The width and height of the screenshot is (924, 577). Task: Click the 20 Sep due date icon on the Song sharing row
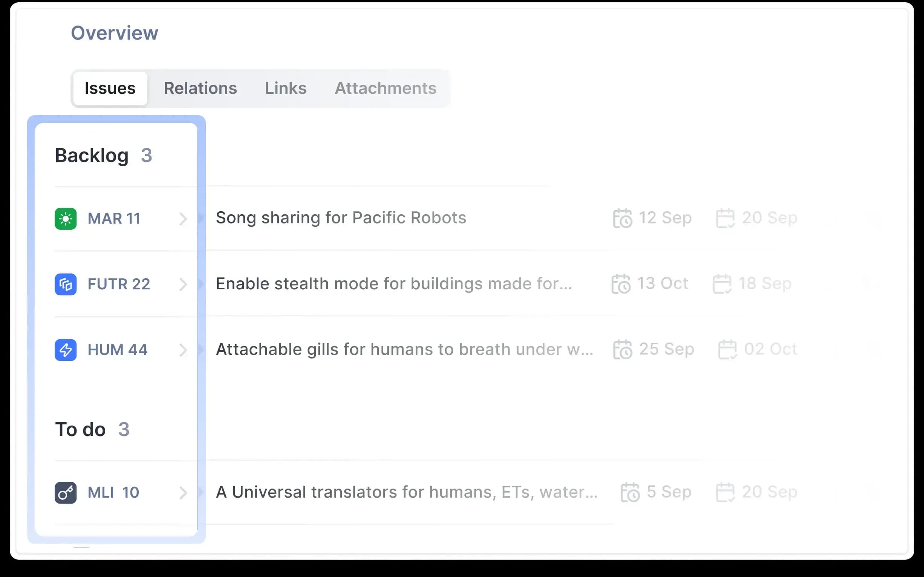click(725, 218)
